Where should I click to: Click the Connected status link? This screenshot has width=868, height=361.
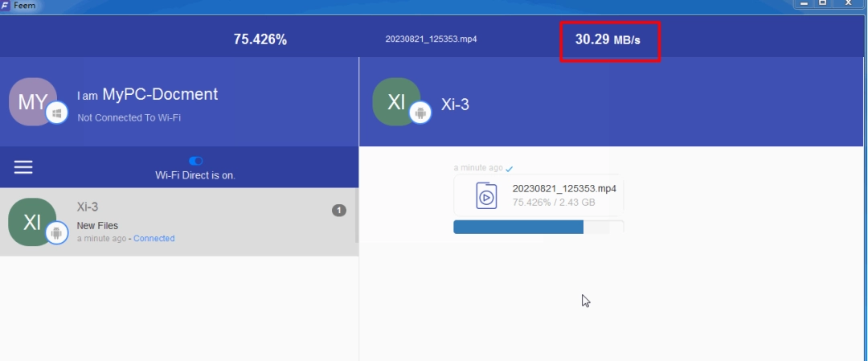(154, 239)
